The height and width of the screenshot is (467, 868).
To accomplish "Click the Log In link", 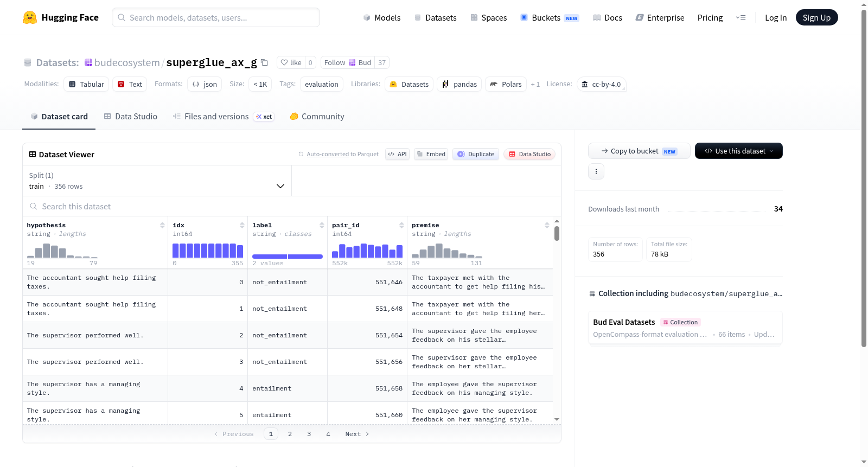I will point(776,17).
